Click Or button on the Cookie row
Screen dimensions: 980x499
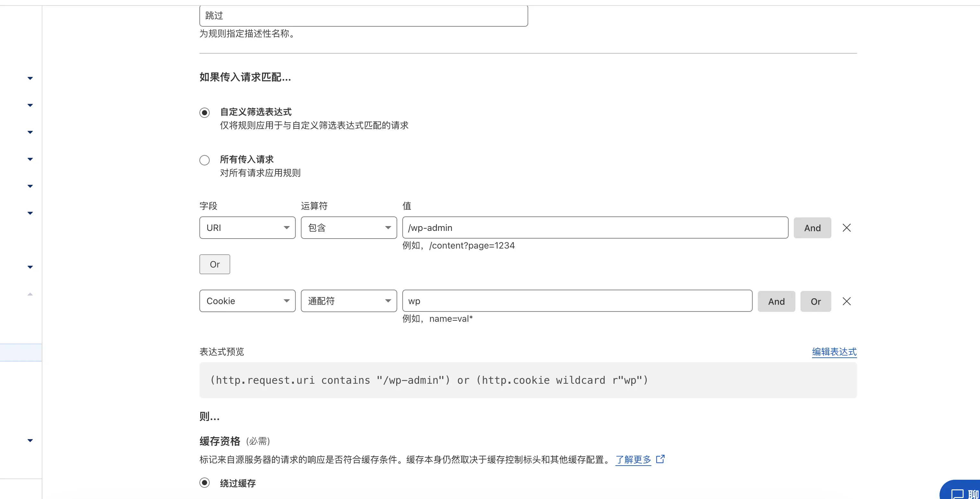pyautogui.click(x=816, y=302)
